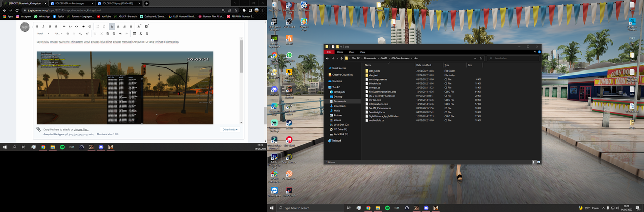Viewport: 644px width, 212px height.
Task: Open the Share ribbon tab in Explorer
Action: click(x=351, y=52)
